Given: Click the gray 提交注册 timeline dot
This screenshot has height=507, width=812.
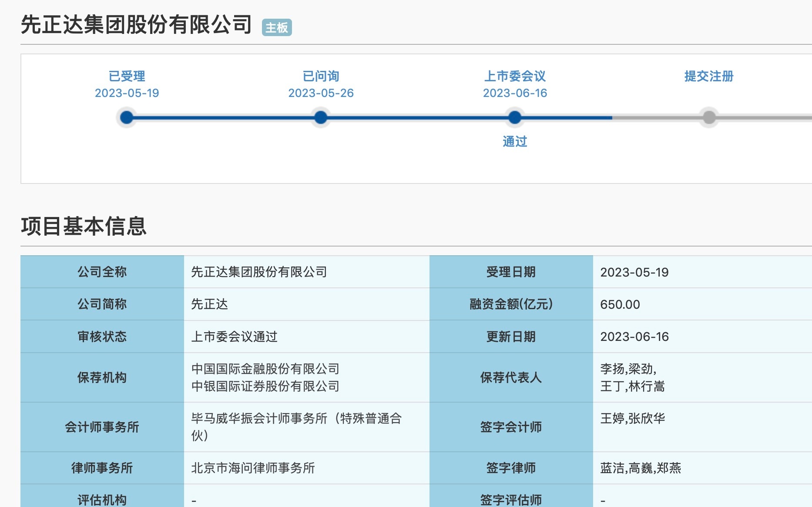Looking at the screenshot, I should click(709, 117).
